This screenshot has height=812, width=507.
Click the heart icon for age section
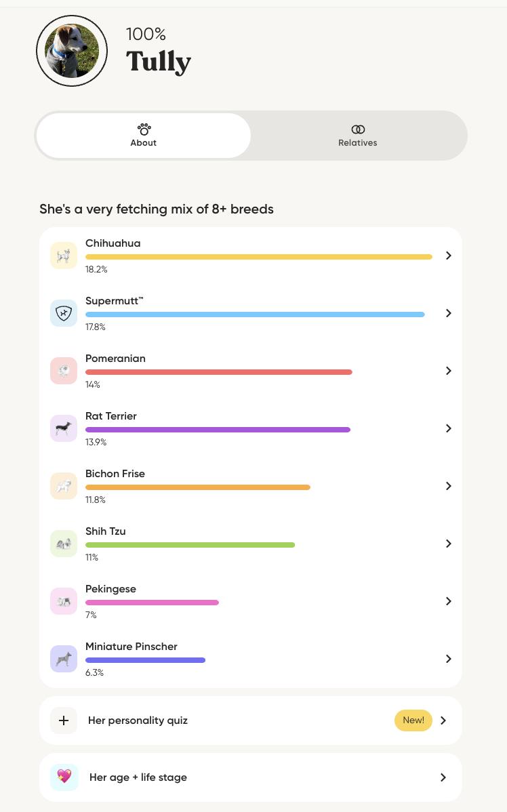(64, 777)
